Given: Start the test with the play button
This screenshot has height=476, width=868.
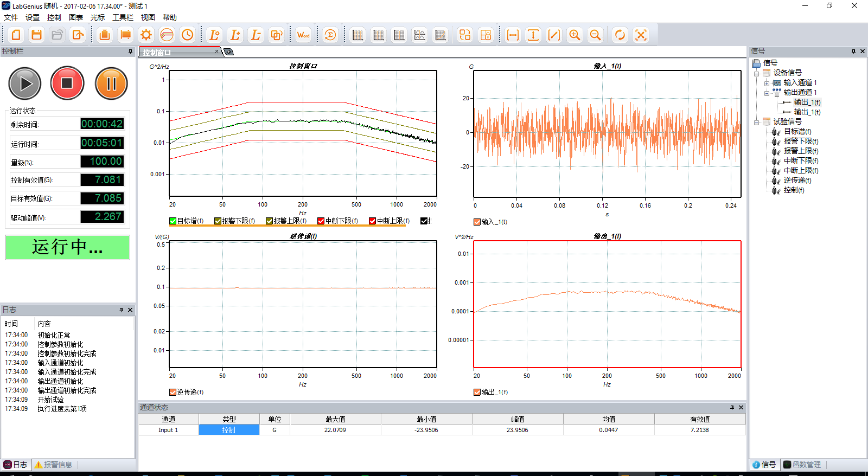Looking at the screenshot, I should pyautogui.click(x=25, y=83).
